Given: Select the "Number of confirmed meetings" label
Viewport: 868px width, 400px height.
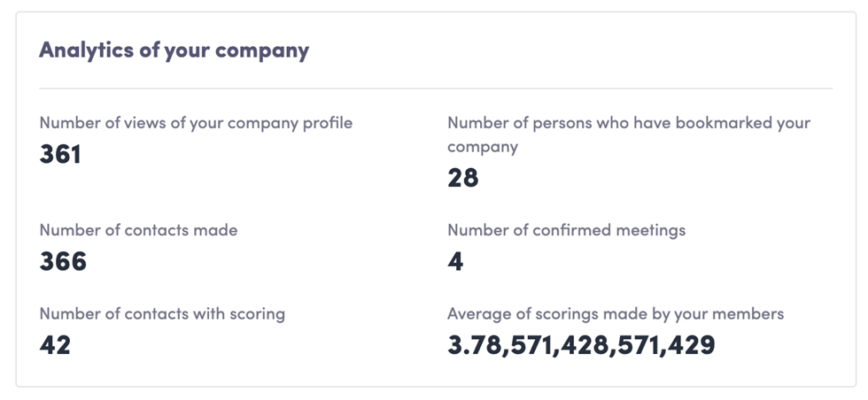Looking at the screenshot, I should coord(566,230).
